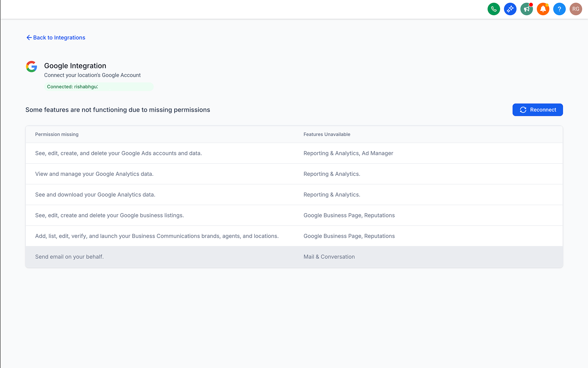
Task: Open the Back to Integrations link
Action: click(59, 37)
